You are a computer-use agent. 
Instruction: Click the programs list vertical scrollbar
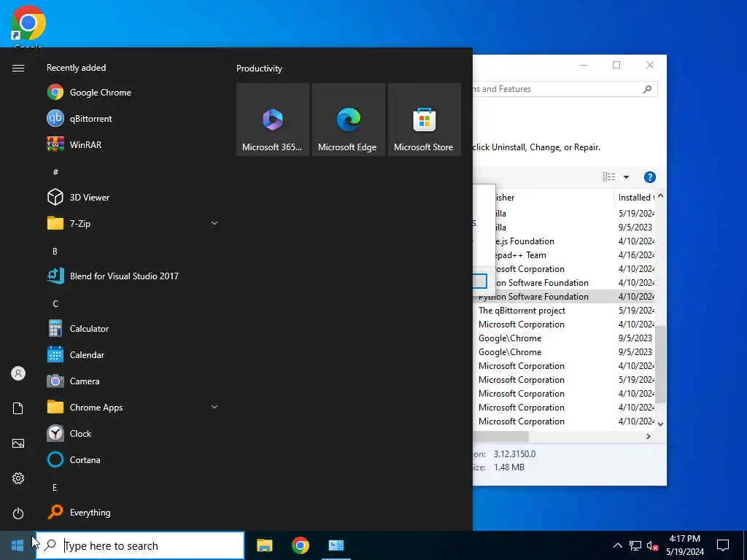660,365
